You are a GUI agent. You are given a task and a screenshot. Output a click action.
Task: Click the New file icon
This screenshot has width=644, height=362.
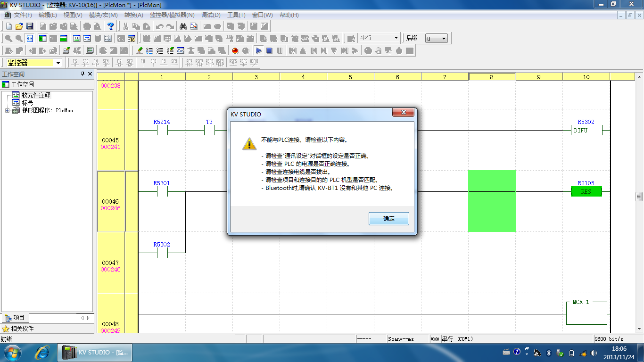(x=8, y=26)
